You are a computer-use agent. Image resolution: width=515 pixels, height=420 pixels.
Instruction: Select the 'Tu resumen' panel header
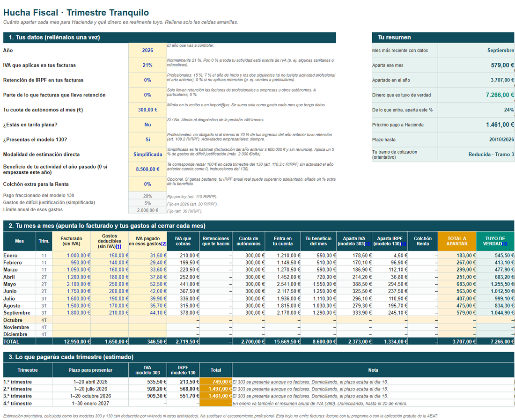(443, 37)
